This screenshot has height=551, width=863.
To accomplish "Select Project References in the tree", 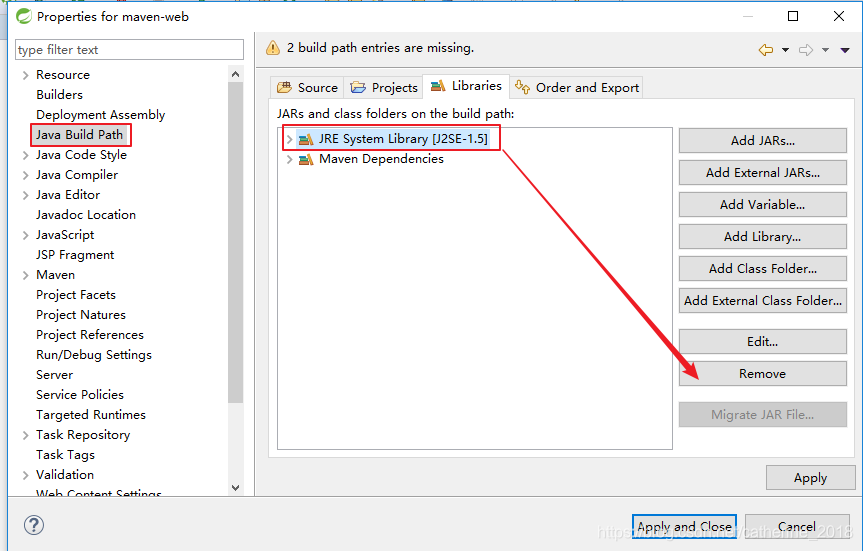I will pos(90,335).
